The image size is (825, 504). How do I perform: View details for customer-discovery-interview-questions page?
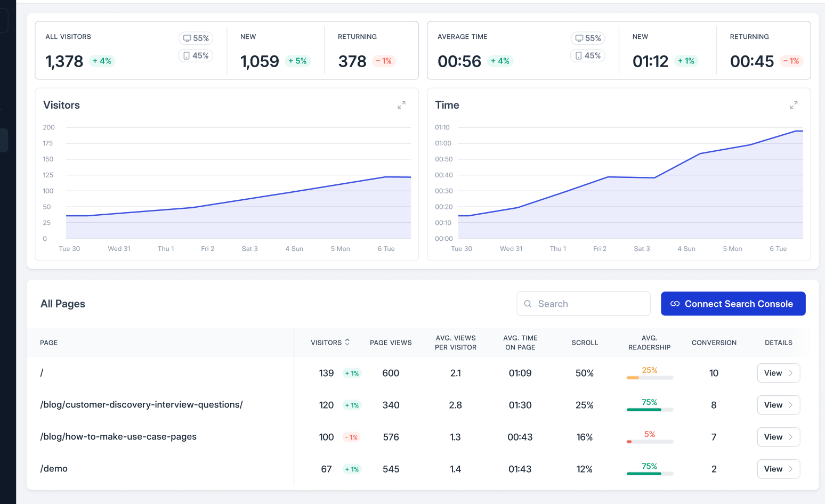coord(778,405)
